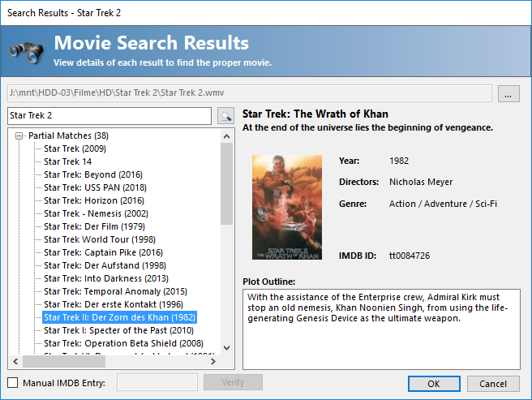The height and width of the screenshot is (400, 532).
Task: Click the binoculars icon in the header
Action: click(x=27, y=52)
